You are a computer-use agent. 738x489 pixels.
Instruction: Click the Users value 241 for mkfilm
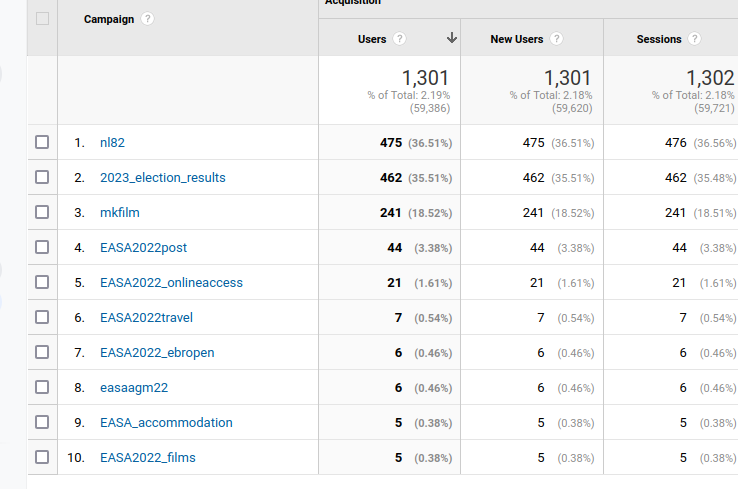pyautogui.click(x=391, y=213)
